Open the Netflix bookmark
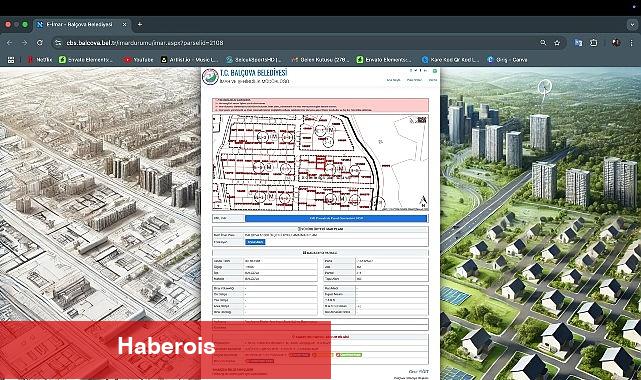This screenshot has height=380, width=641. [40, 60]
